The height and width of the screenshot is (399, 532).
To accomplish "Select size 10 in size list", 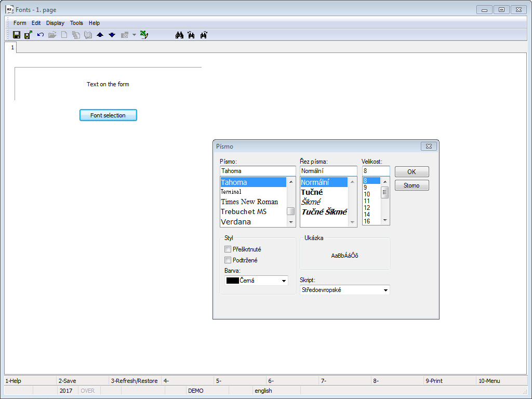I will pos(371,194).
